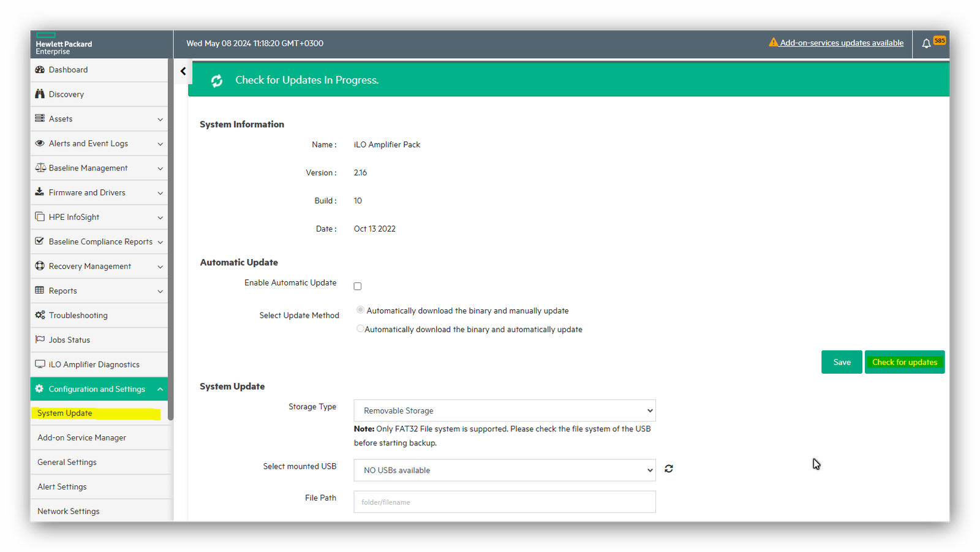Expand the Alerts and Event Logs chevron
980x552 pixels.
click(160, 144)
